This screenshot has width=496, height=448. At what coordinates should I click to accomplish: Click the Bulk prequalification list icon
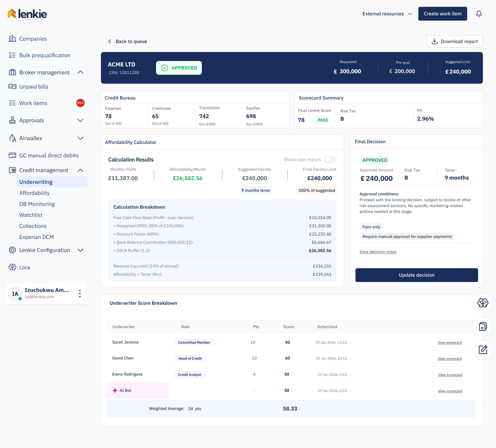(x=12, y=55)
